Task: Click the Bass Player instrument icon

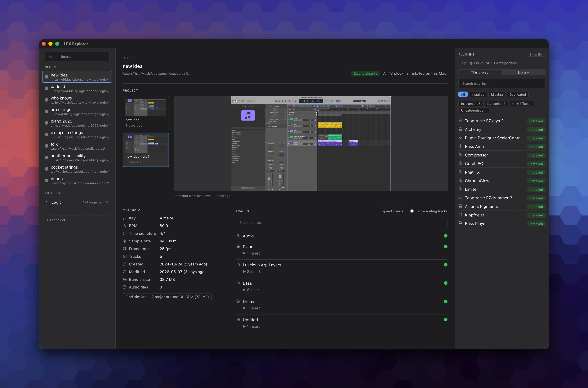Action: [x=460, y=223]
